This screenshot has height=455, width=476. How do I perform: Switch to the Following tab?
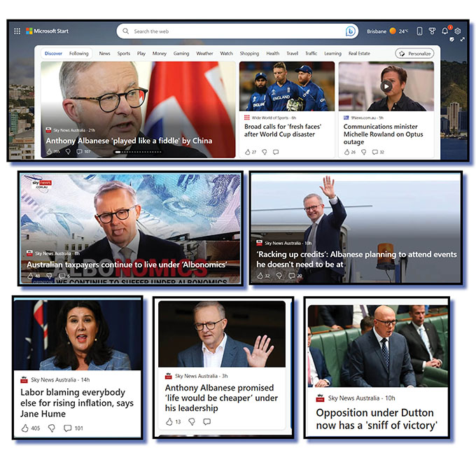click(78, 53)
